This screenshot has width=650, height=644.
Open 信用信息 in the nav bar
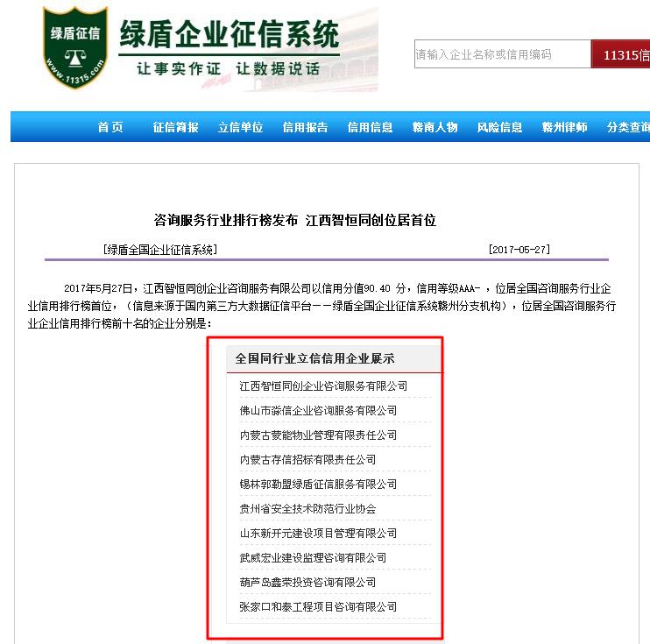click(x=370, y=127)
